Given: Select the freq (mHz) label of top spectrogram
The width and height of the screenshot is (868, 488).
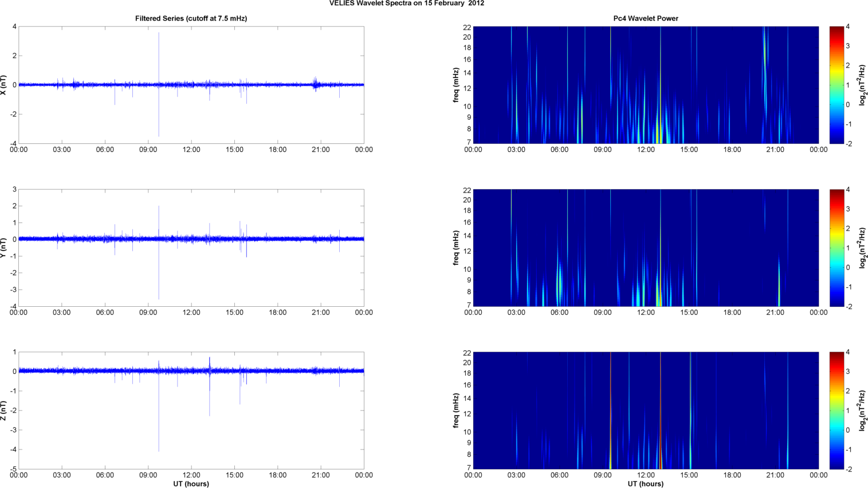Looking at the screenshot, I should (456, 85).
